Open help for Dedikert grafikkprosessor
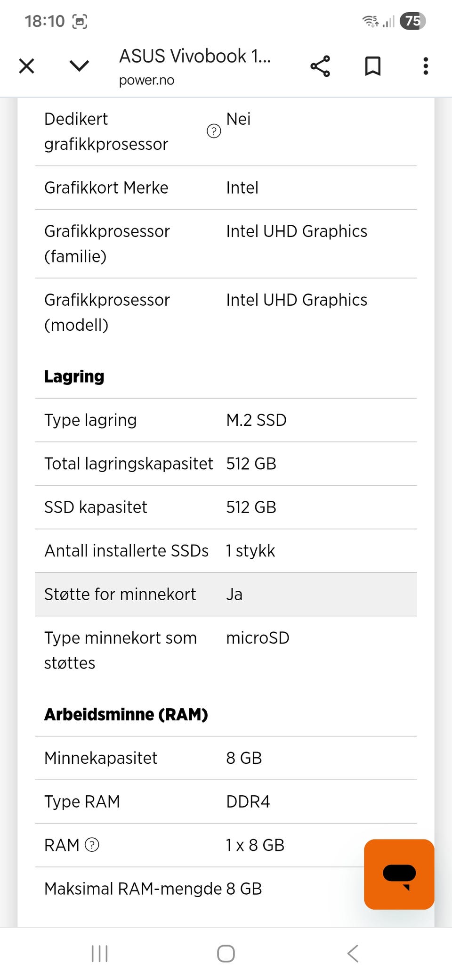 pos(214,131)
